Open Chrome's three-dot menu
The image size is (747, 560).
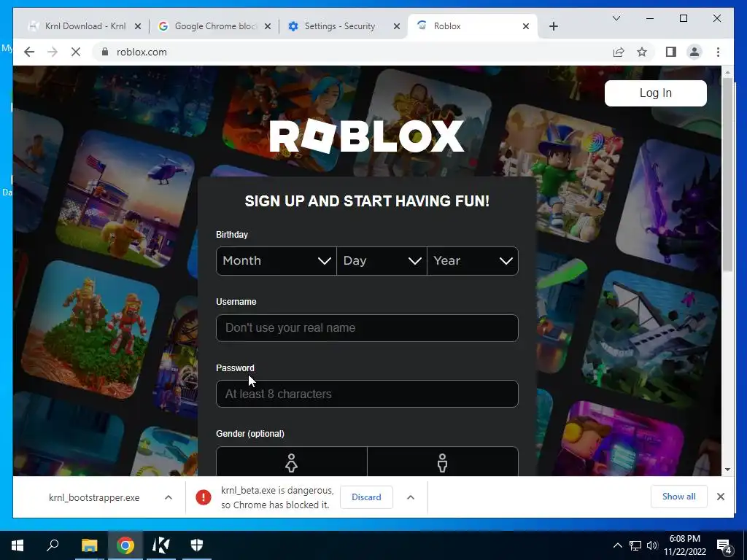718,52
